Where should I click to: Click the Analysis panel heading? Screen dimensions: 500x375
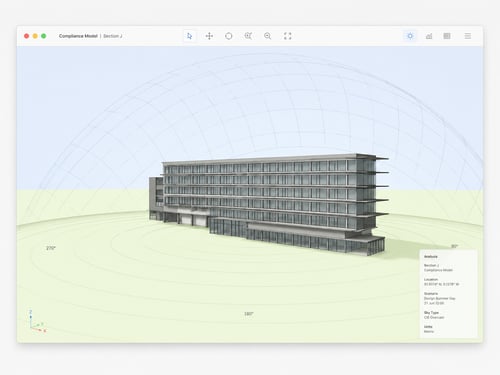pos(431,257)
